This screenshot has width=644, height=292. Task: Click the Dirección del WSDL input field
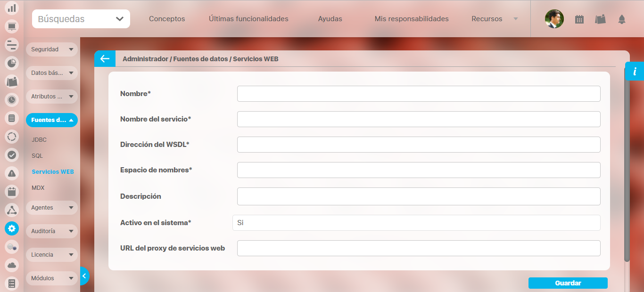click(x=419, y=145)
